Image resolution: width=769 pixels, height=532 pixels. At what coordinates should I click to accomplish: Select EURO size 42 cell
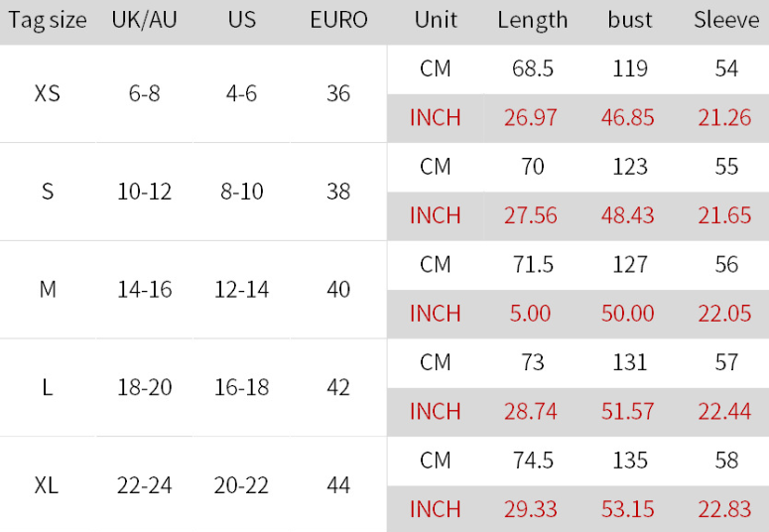tap(338, 387)
